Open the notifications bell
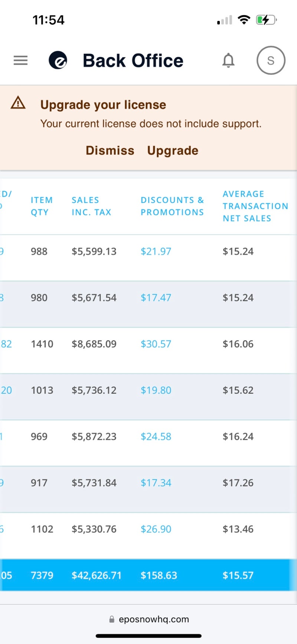 [x=228, y=60]
